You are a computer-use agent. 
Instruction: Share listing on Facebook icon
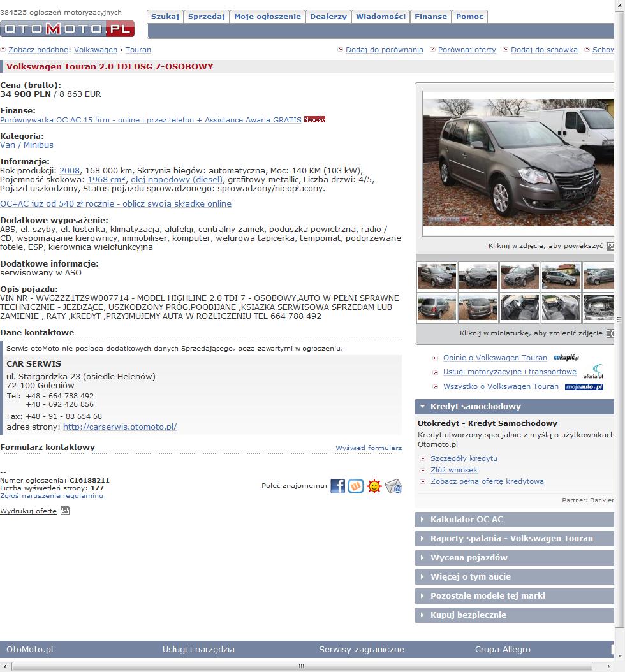(x=338, y=486)
